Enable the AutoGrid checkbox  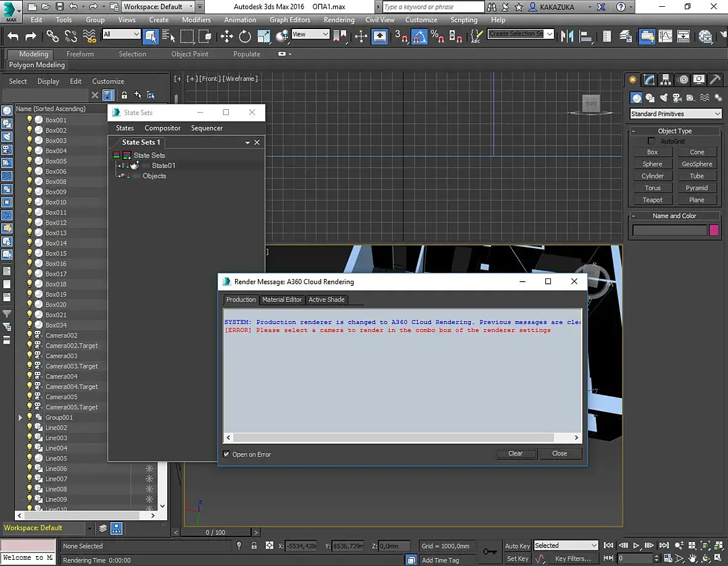(651, 141)
